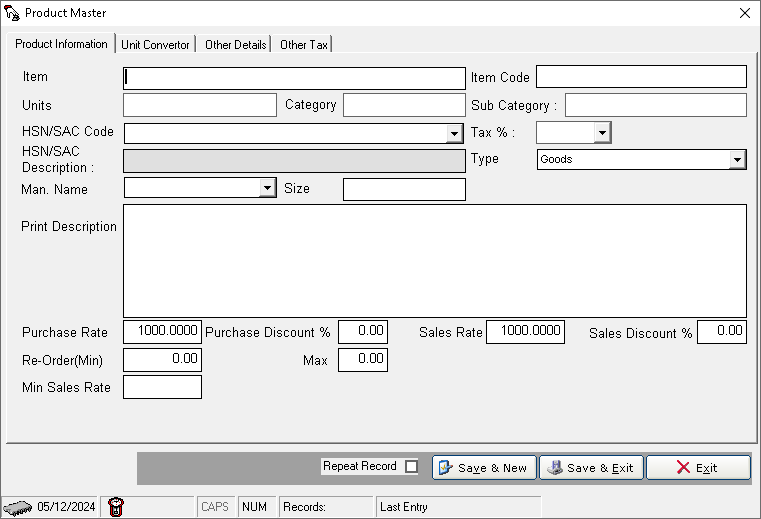Click the Records: status bar panel

[326, 507]
